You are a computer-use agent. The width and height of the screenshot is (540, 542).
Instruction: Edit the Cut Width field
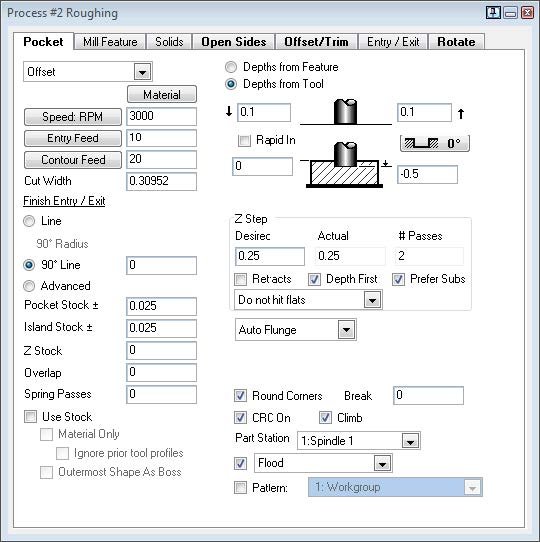[161, 181]
